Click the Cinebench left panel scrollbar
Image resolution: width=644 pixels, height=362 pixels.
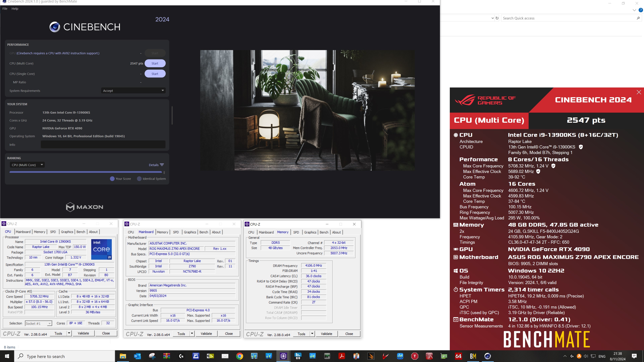(x=172, y=115)
